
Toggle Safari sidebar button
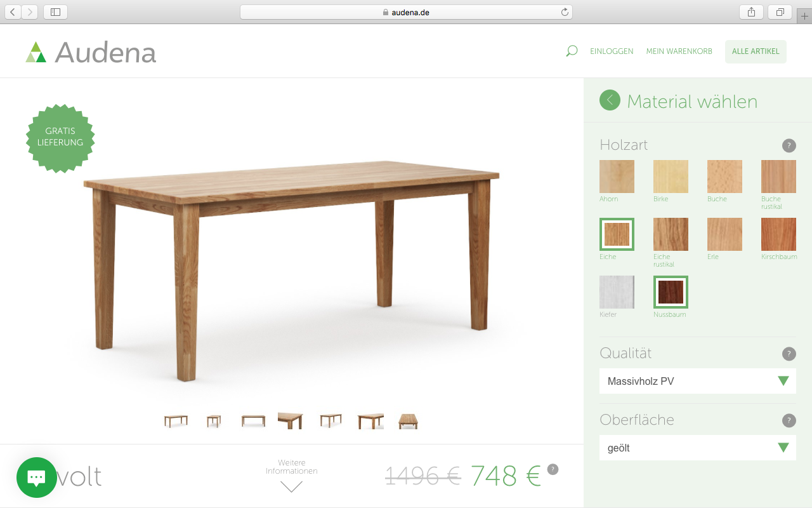point(55,12)
